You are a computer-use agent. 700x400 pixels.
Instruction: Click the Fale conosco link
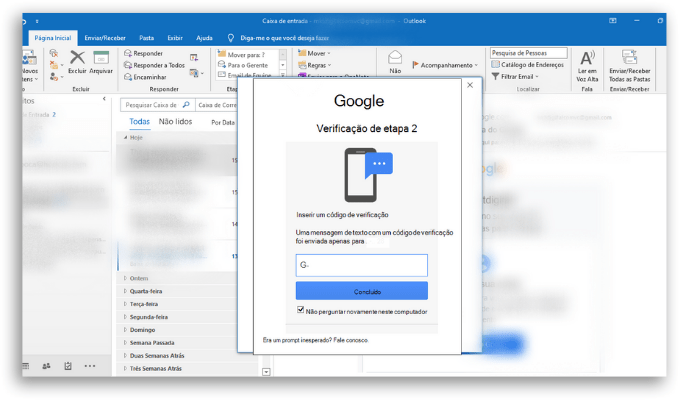pyautogui.click(x=351, y=340)
